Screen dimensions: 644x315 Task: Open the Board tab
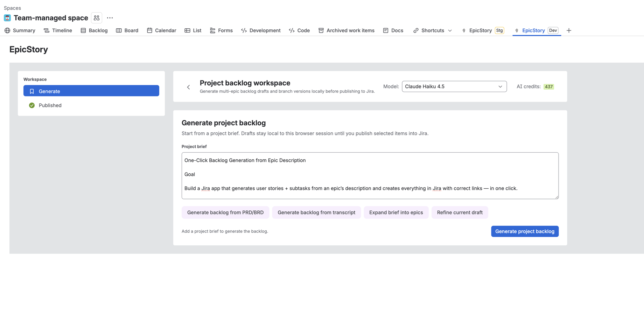[127, 30]
